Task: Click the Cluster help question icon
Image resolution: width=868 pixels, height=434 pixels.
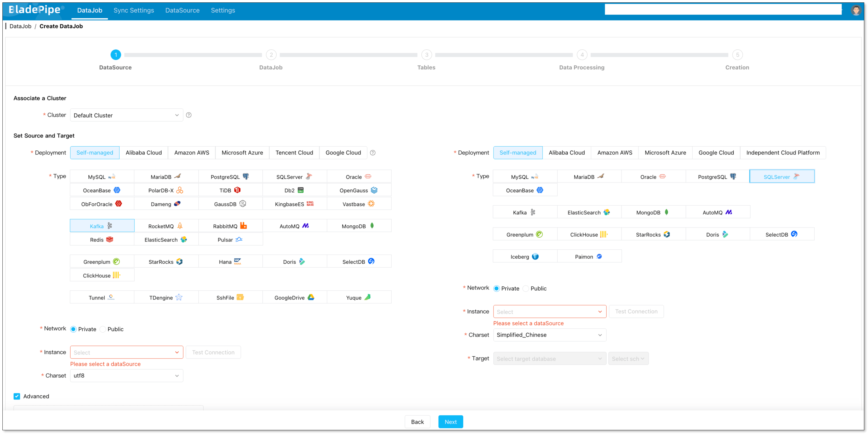Action: point(189,115)
